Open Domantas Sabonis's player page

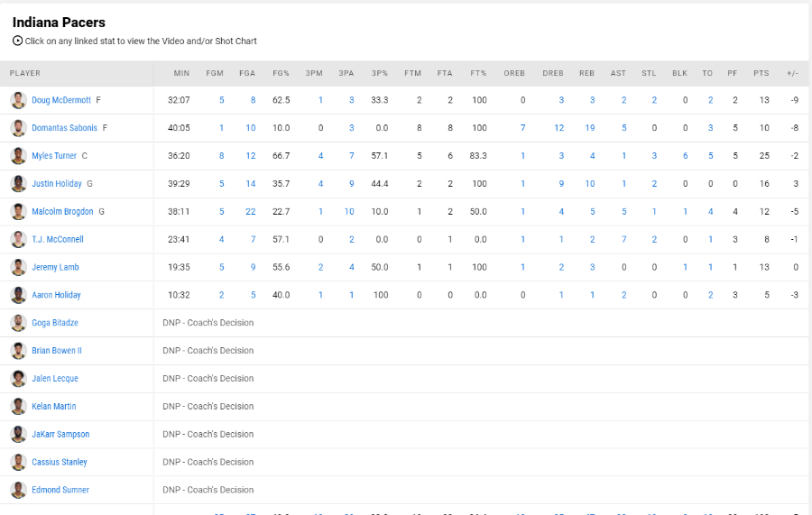(64, 128)
